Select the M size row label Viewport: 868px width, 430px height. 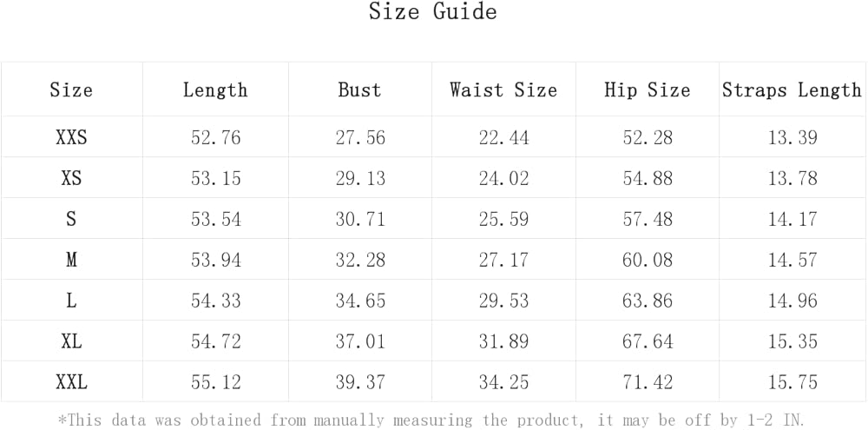[71, 260]
